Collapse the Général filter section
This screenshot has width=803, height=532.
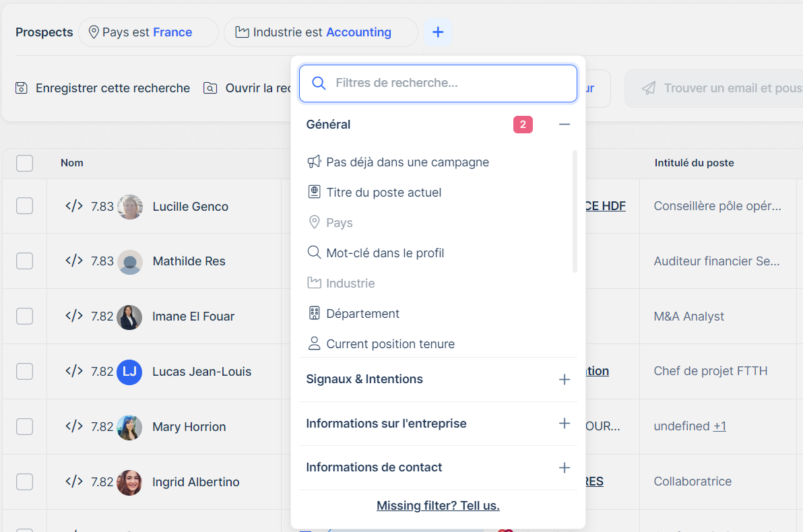[565, 124]
